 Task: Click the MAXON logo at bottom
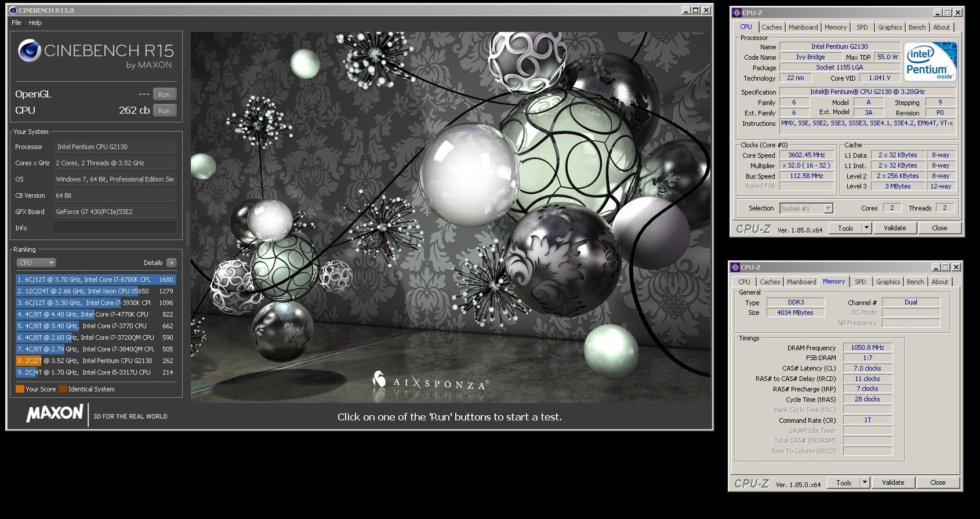pos(55,413)
